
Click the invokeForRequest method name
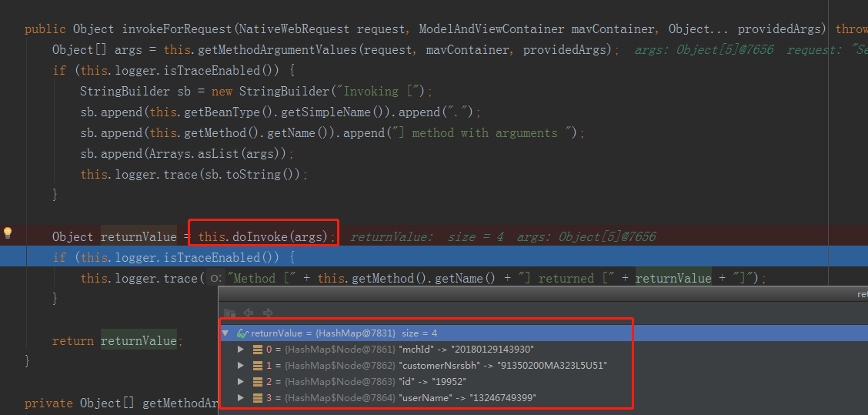tap(176, 29)
